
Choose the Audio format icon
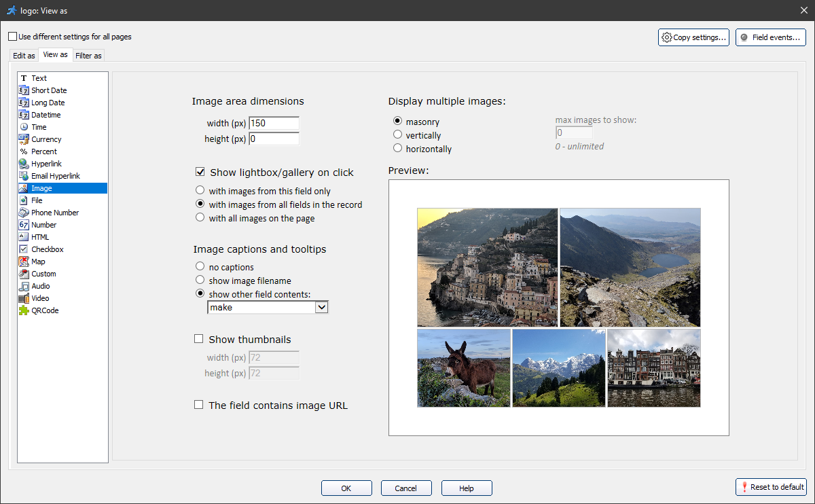[x=24, y=286]
